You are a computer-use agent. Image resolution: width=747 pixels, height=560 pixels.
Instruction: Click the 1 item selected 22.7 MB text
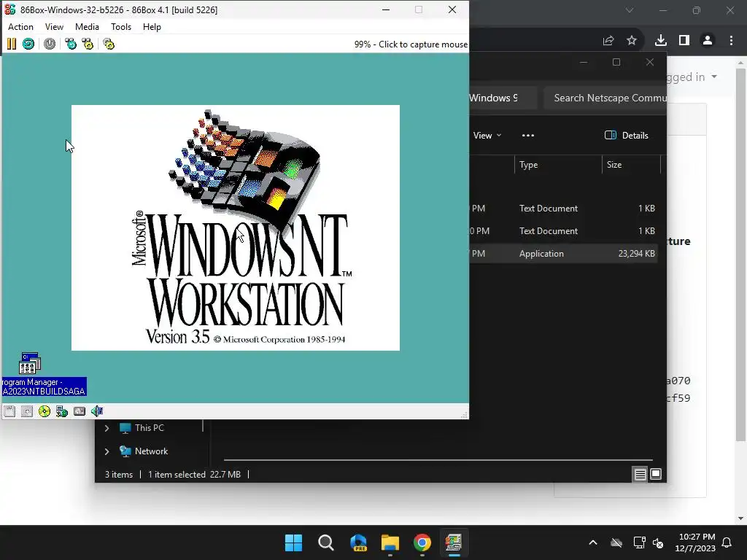194,474
